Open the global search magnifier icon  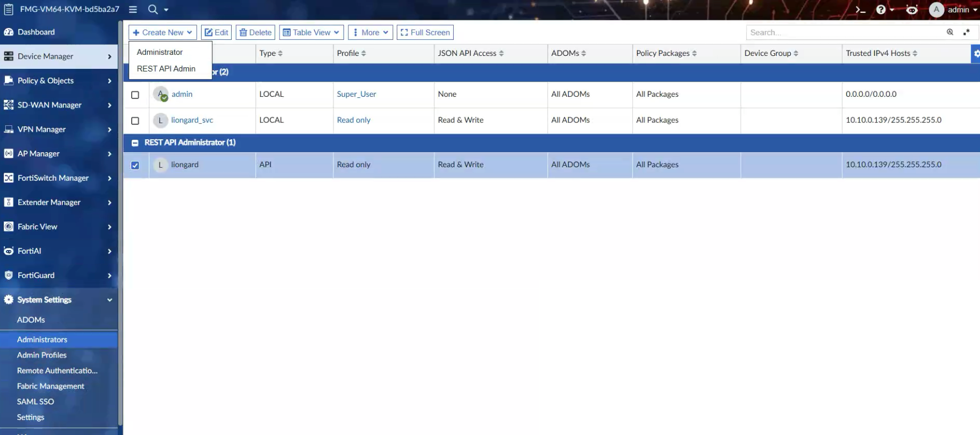coord(153,9)
